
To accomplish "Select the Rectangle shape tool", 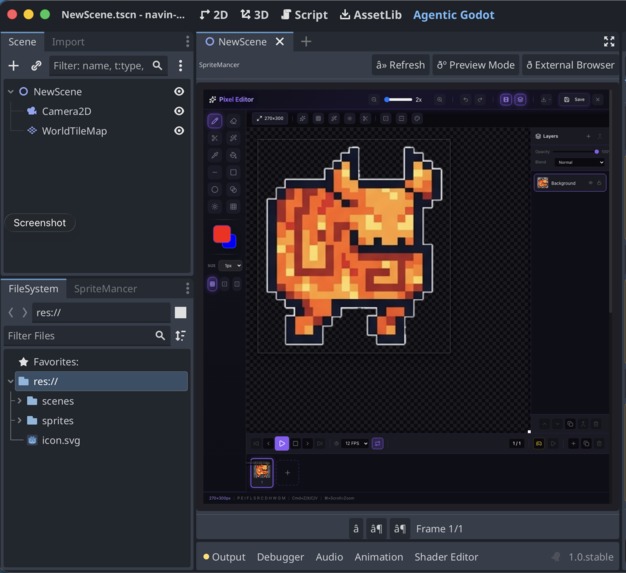I will pyautogui.click(x=234, y=172).
